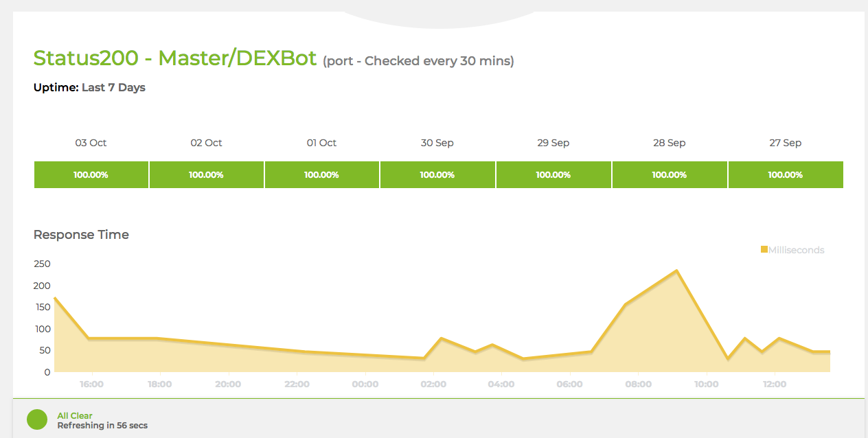Click the green All Clear status circle
The width and height of the screenshot is (868, 438).
pos(37,419)
